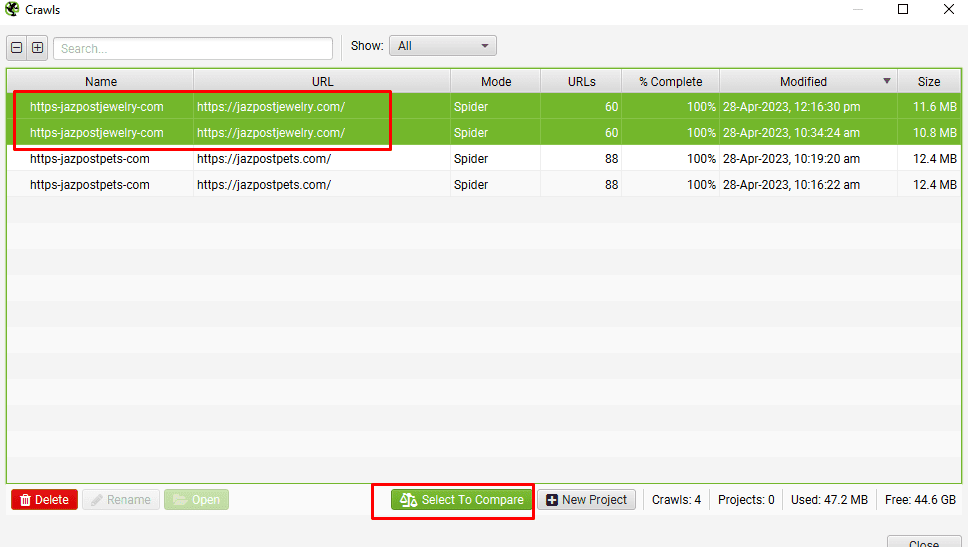Click URL of the 10:19:20 am jazpostpets crawl
The width and height of the screenshot is (968, 547).
[x=264, y=158]
